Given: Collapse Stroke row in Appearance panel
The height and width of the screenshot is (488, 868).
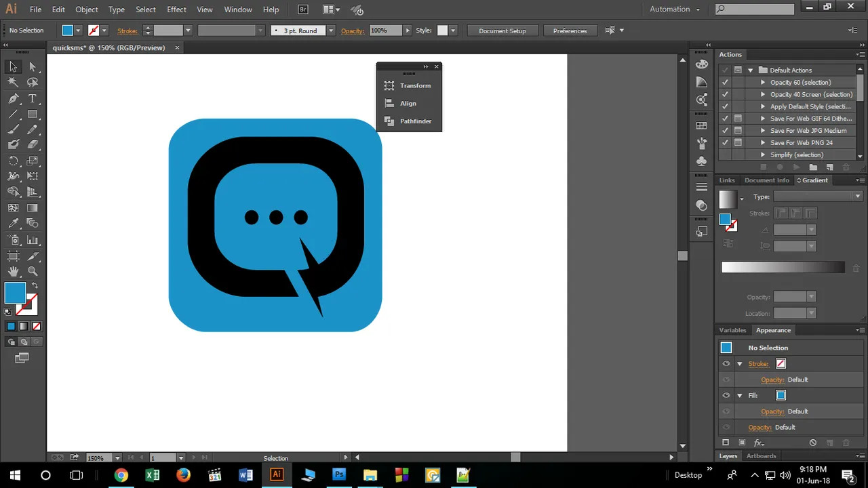Looking at the screenshot, I should point(740,364).
